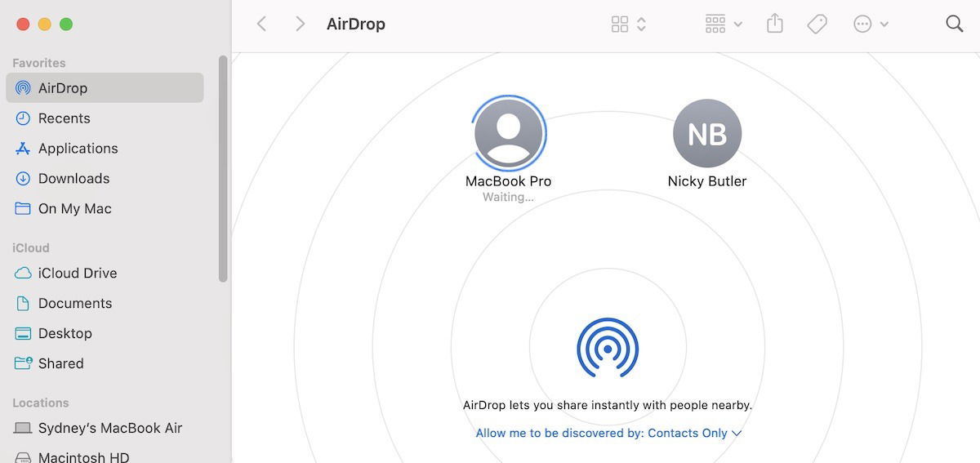
Task: Open the icon view switcher
Action: (x=629, y=24)
